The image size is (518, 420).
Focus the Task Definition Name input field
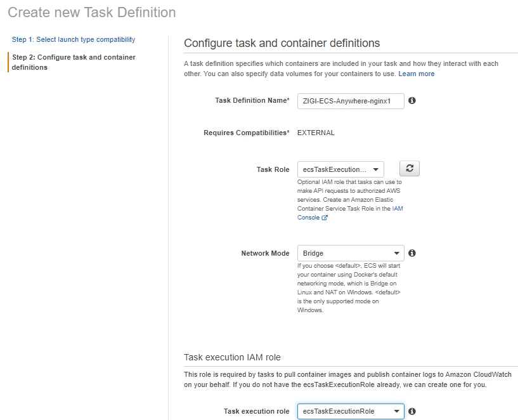(351, 101)
